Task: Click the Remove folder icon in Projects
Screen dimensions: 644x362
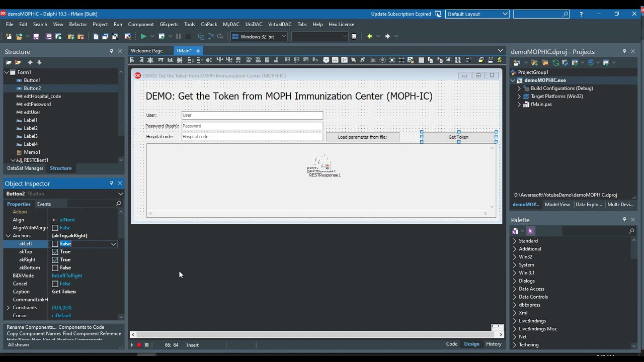Action: click(545, 63)
